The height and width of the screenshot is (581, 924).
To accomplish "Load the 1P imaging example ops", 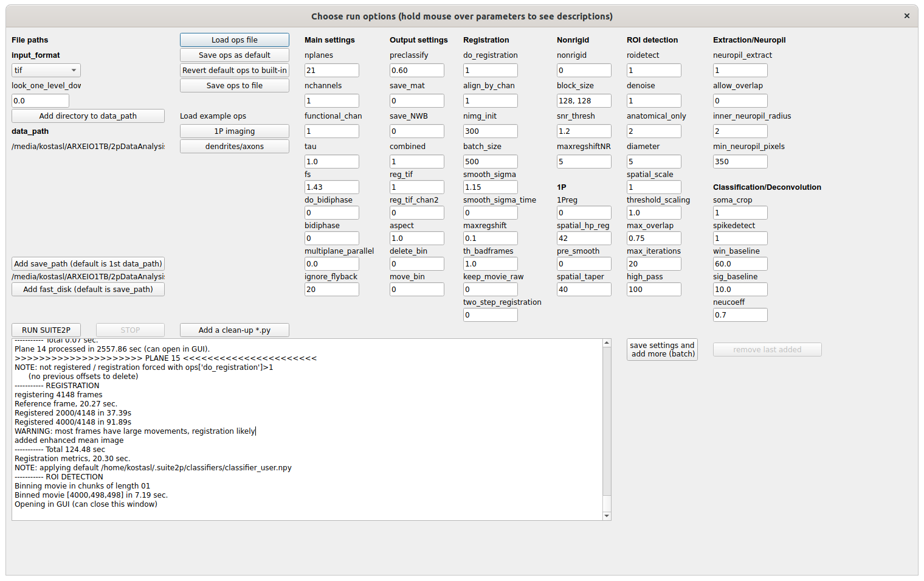I will [x=234, y=131].
